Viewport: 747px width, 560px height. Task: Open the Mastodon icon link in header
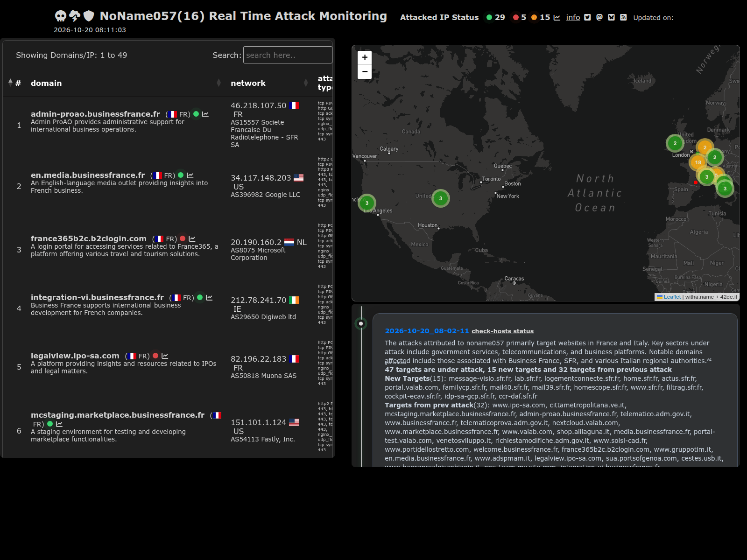(599, 17)
